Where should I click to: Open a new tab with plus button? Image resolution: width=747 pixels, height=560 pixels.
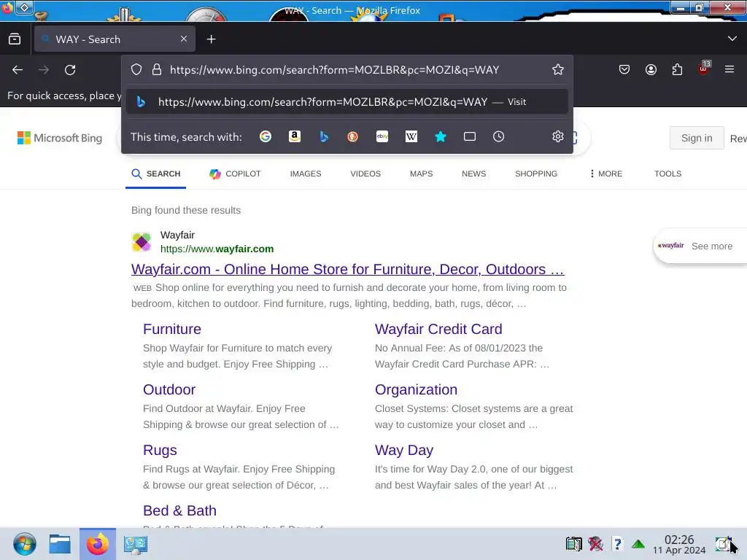[x=211, y=39]
